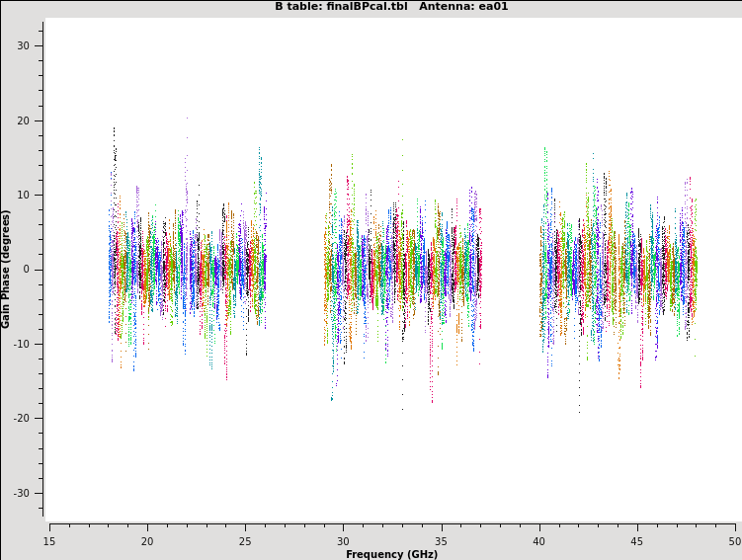Select the 35 tick label on frequency axis
Viewport: 742px width, 560px height.
[x=441, y=541]
